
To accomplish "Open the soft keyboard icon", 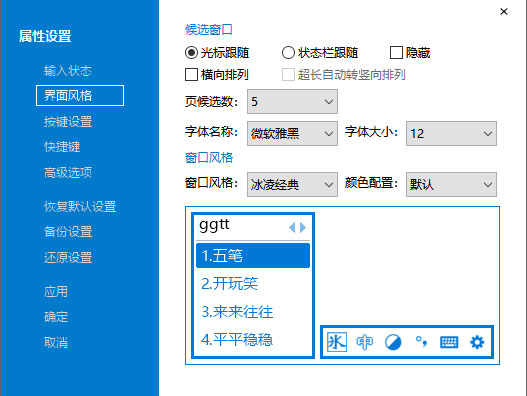I will [x=449, y=342].
